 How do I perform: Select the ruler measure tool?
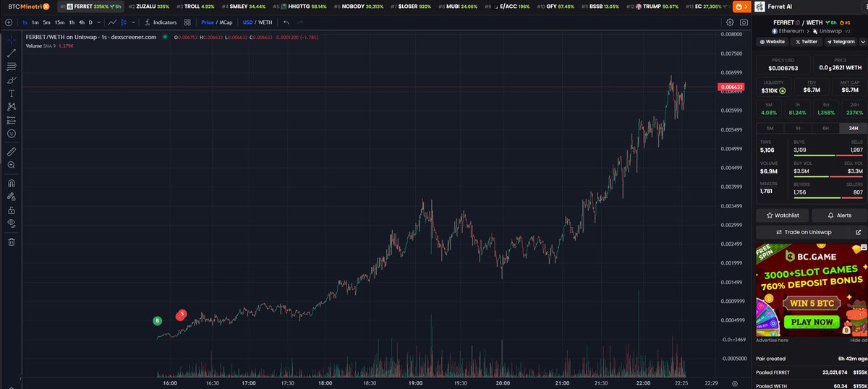pos(12,152)
